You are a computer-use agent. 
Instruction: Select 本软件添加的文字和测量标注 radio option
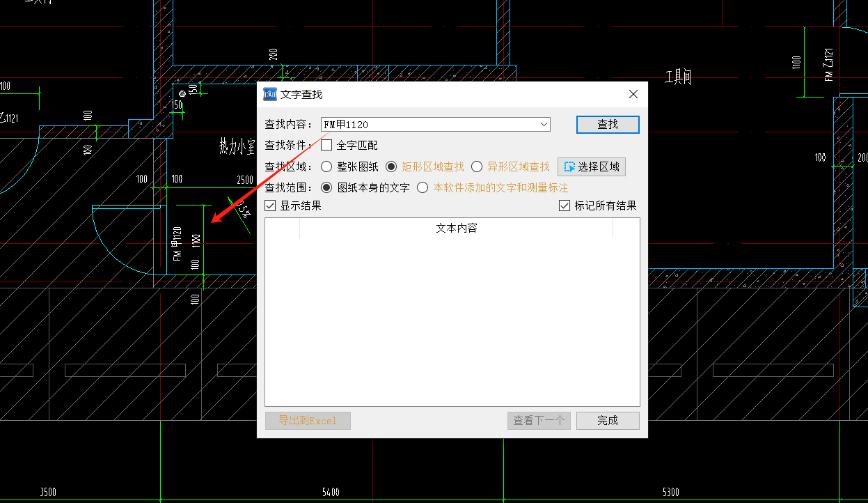pyautogui.click(x=423, y=187)
